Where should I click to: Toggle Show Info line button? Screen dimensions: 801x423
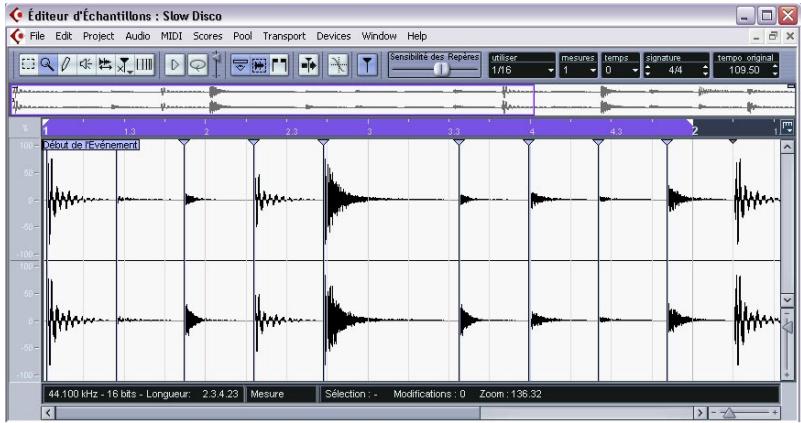[240, 65]
